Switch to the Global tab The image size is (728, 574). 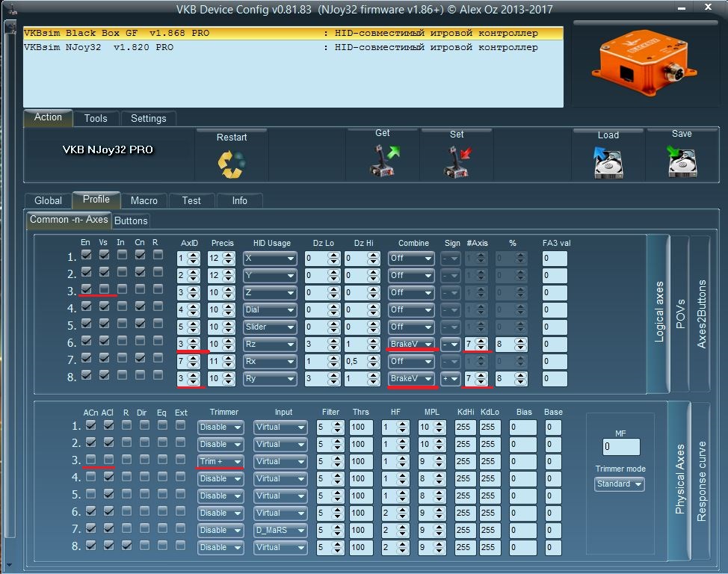point(48,200)
